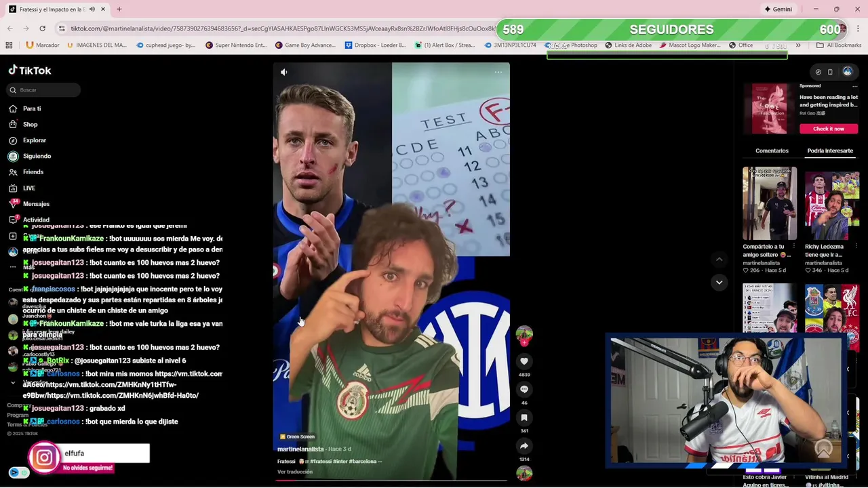
Task: Go back in Chrome
Action: 9,28
